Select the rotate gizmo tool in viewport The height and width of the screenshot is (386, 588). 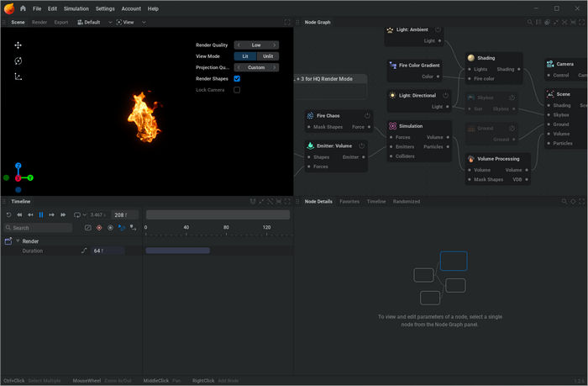click(x=18, y=61)
